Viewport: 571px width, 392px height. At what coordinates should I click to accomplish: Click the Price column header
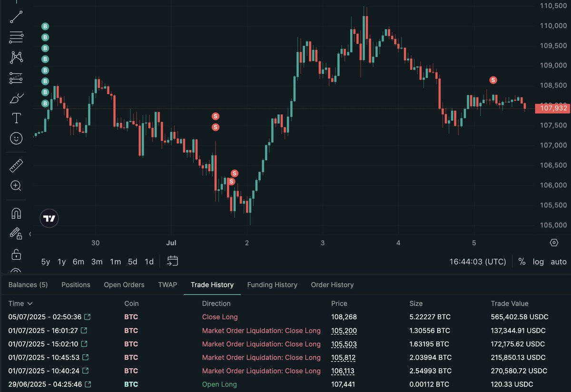[339, 304]
